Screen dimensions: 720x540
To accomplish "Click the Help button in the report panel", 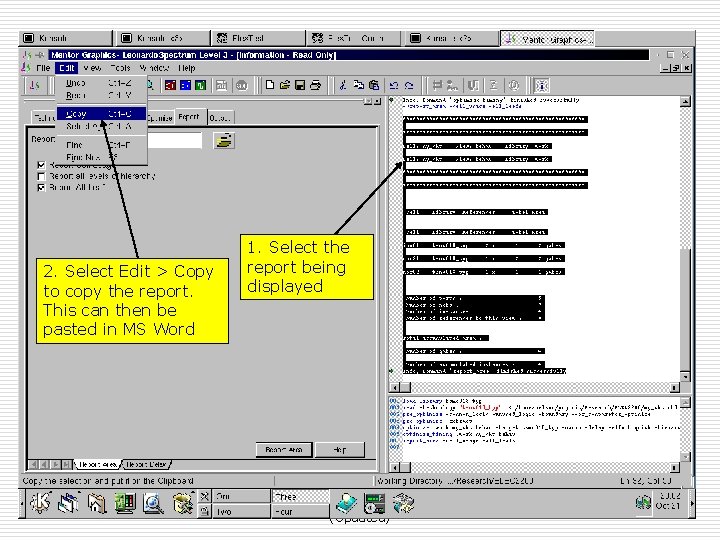I will coord(340,450).
